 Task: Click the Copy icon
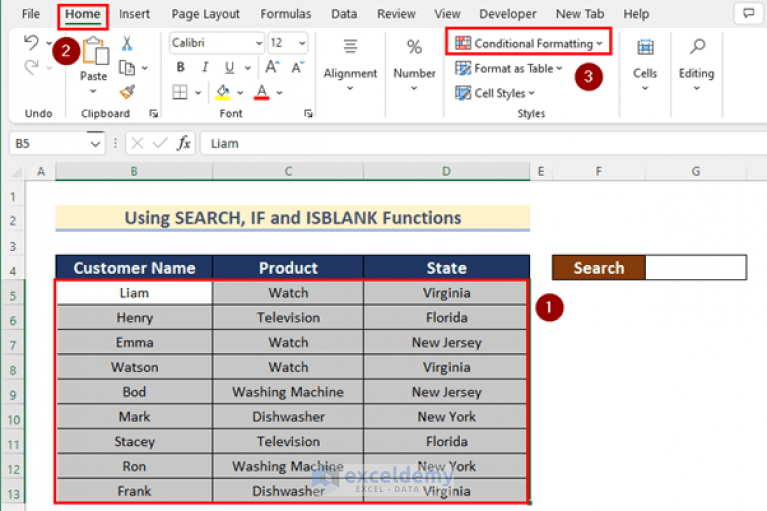[127, 67]
